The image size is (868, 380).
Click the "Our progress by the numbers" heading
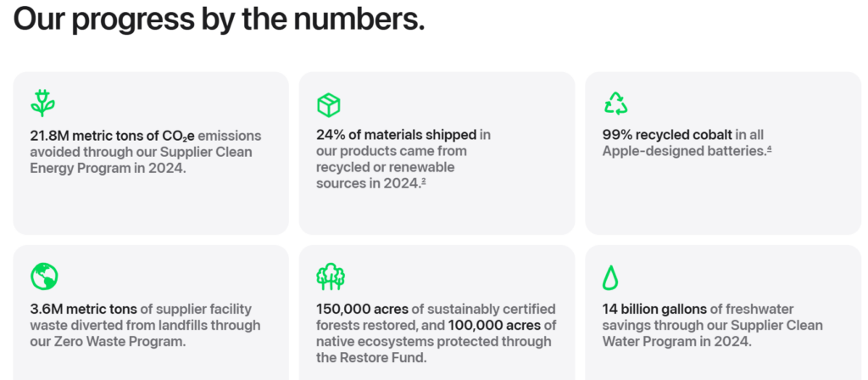coord(219,19)
